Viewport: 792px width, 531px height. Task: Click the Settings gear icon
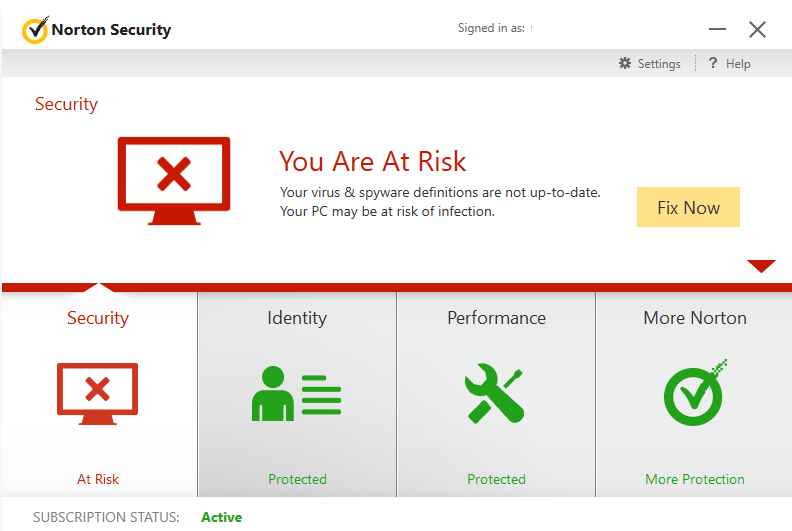tap(625, 64)
